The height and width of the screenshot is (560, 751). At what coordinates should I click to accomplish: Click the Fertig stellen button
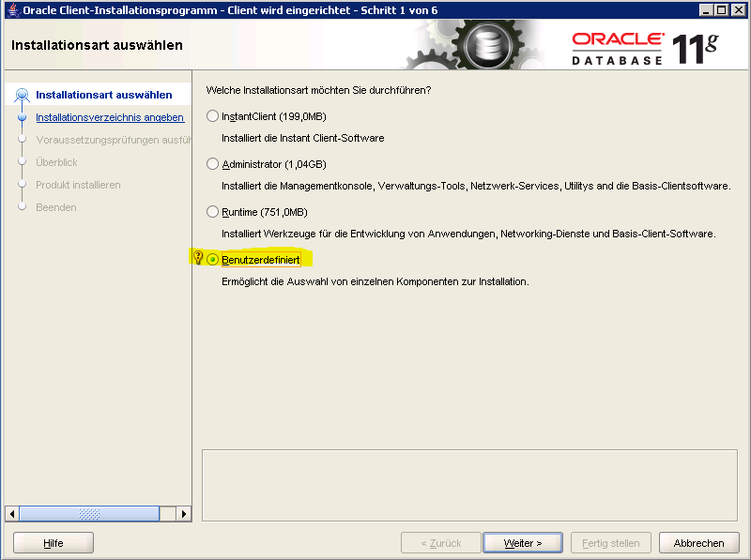pos(611,543)
